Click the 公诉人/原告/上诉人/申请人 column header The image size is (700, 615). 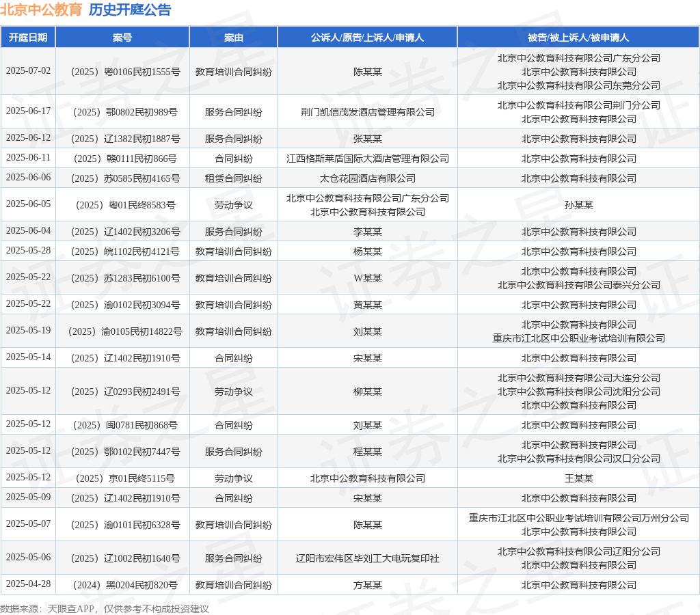(x=367, y=38)
